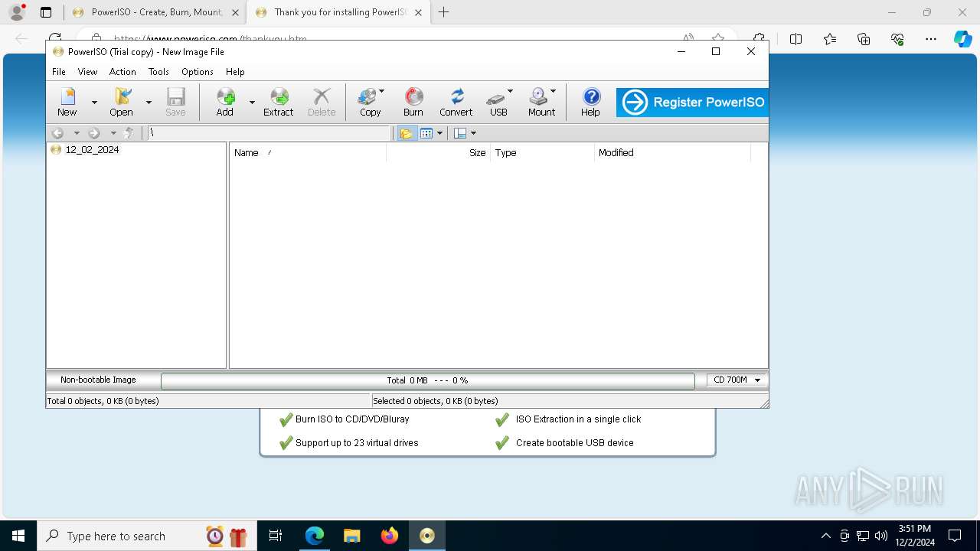Click the USB toolbar icon
Screen dimensions: 980x551
point(498,102)
